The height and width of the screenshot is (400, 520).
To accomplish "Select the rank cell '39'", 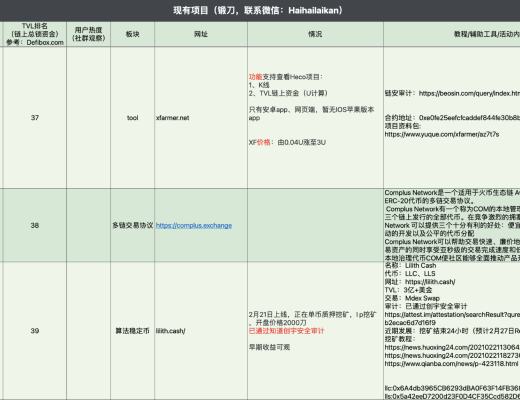I will [x=35, y=331].
